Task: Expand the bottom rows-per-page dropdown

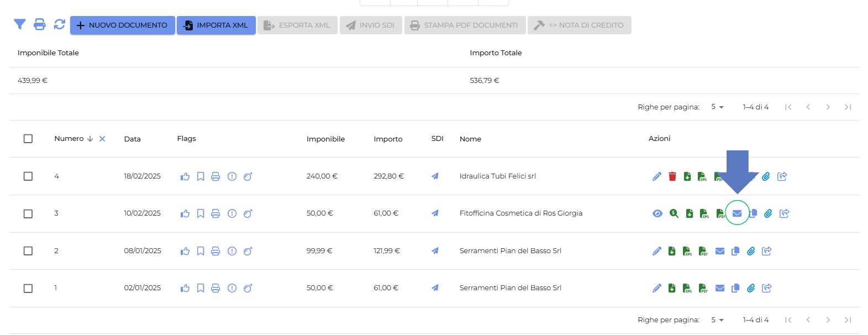Action: (717, 320)
